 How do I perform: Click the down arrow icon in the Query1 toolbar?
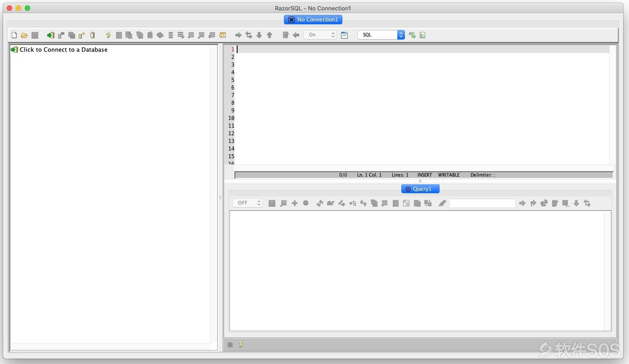[x=576, y=203]
